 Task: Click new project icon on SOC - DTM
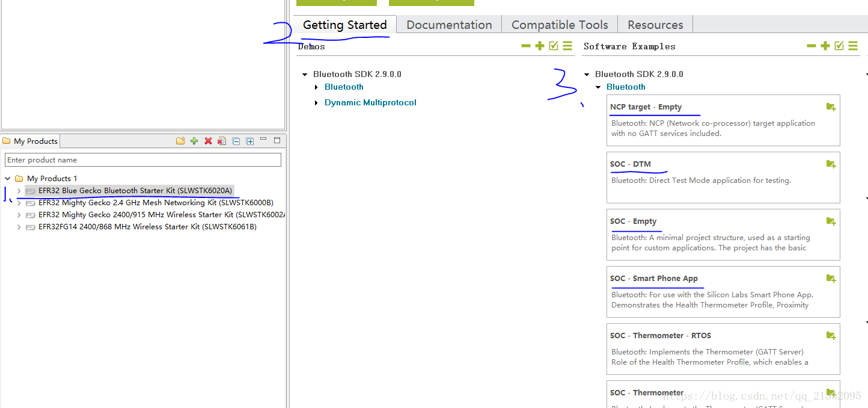[831, 164]
